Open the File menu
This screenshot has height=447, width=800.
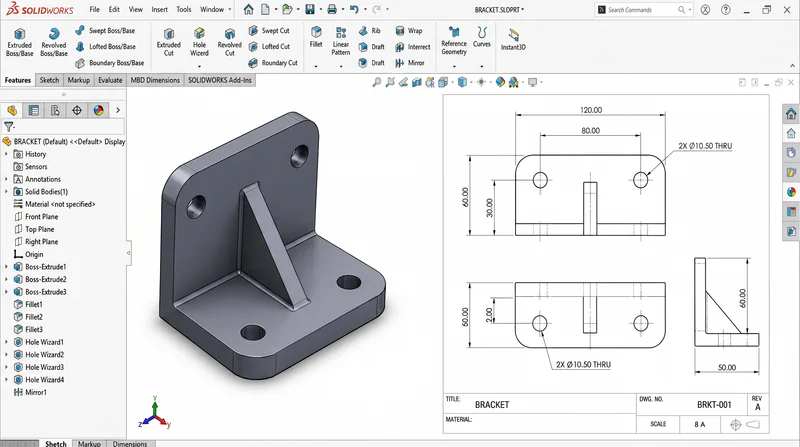click(x=94, y=9)
